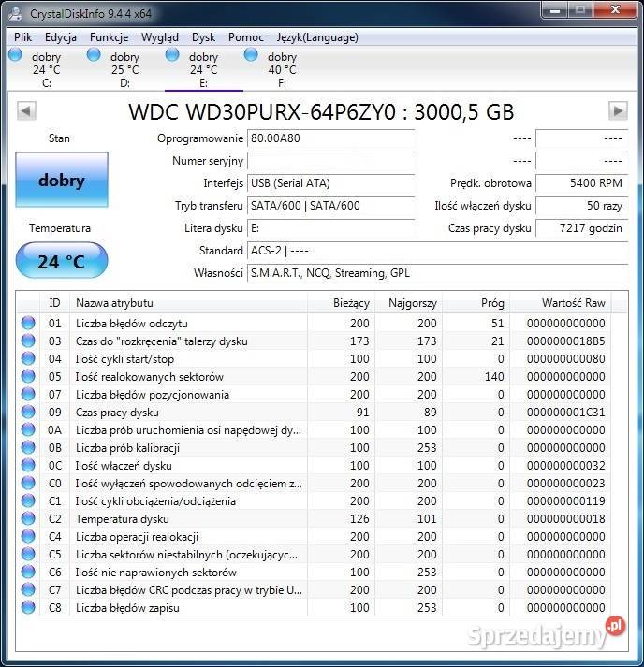The image size is (644, 667).
Task: Select drive C: status tab
Action: 46,69
